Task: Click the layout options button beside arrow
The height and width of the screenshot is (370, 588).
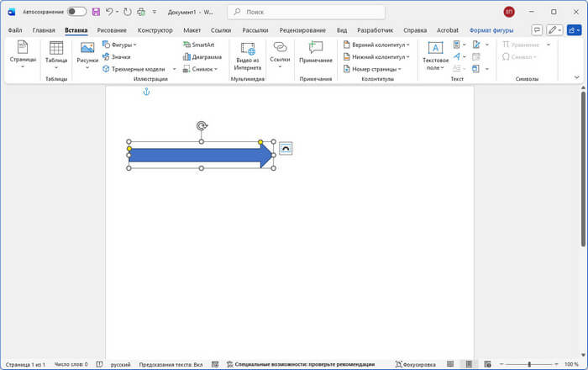Action: pyautogui.click(x=286, y=148)
